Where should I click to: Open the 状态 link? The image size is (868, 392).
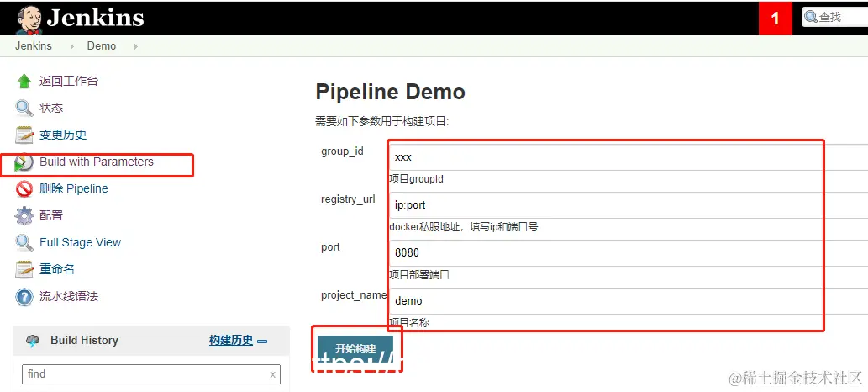[51, 108]
